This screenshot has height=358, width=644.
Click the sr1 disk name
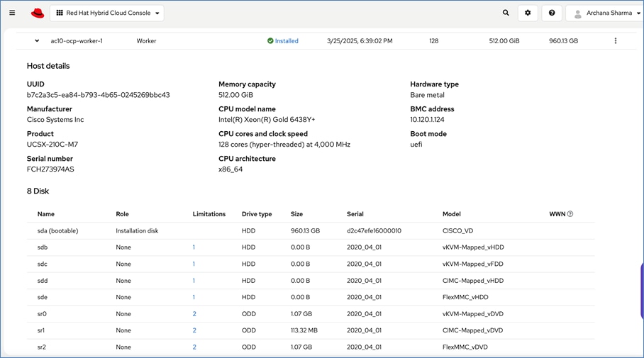coord(41,330)
